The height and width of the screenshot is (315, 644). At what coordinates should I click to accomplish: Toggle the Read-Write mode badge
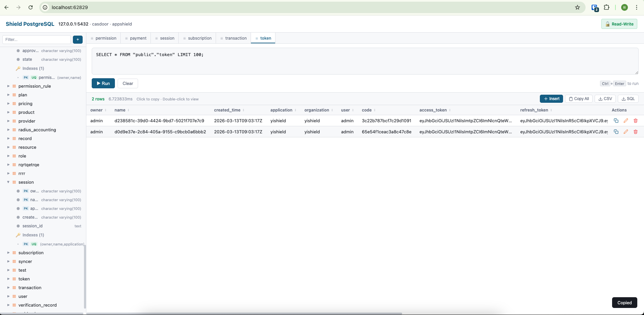click(619, 24)
